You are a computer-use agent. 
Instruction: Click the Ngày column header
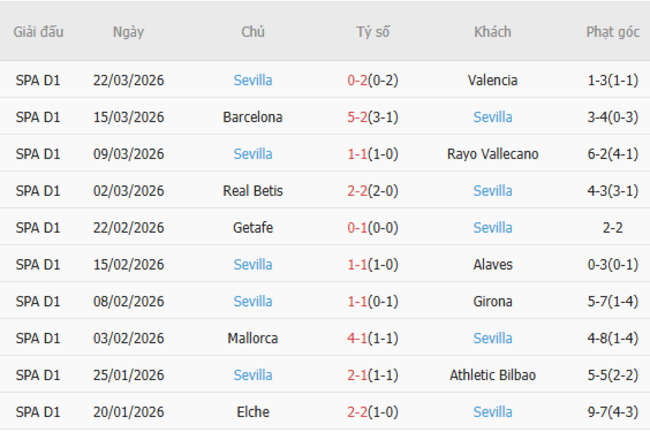point(129,32)
